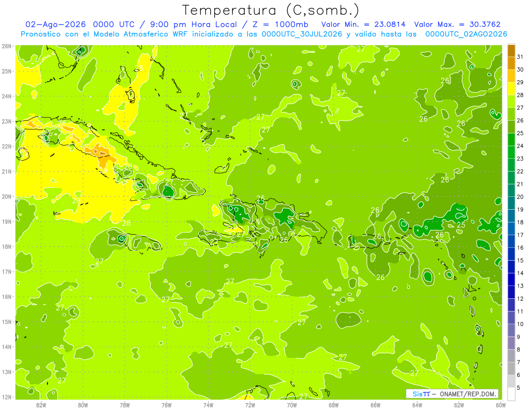The image size is (532, 411).
Task: Click the 24N latitude axis label
Action: point(6,96)
